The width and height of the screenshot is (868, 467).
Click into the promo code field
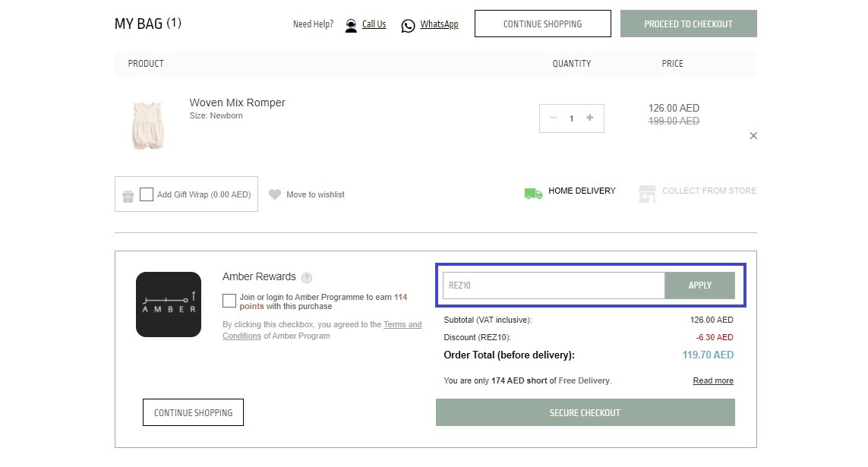coord(554,286)
